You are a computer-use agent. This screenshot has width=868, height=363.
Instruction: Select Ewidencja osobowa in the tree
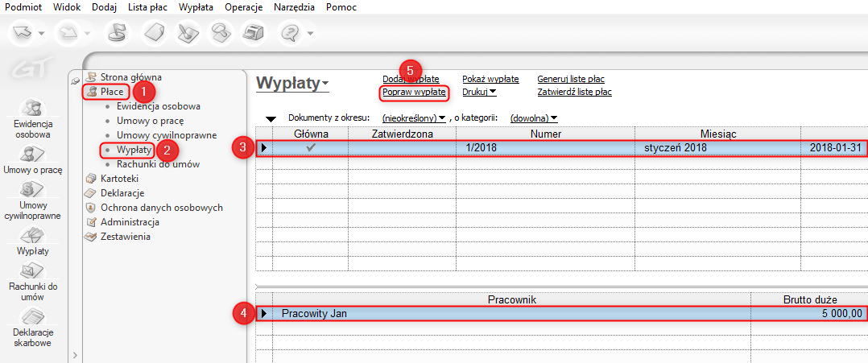[x=159, y=106]
